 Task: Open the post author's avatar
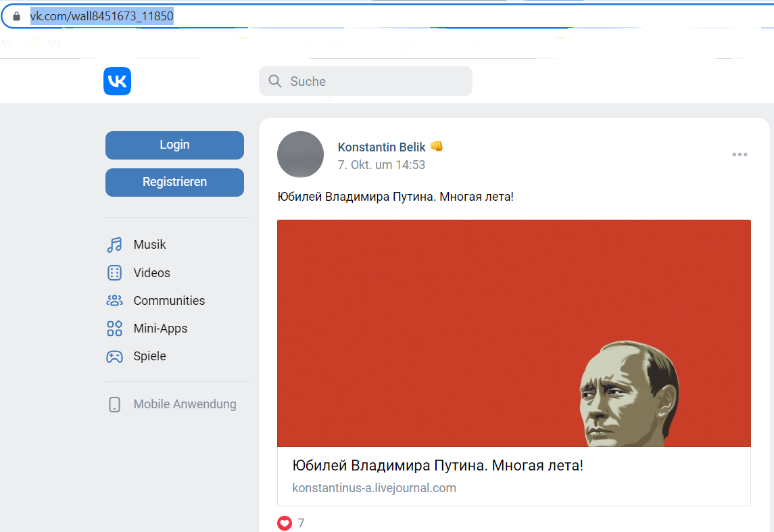click(300, 155)
